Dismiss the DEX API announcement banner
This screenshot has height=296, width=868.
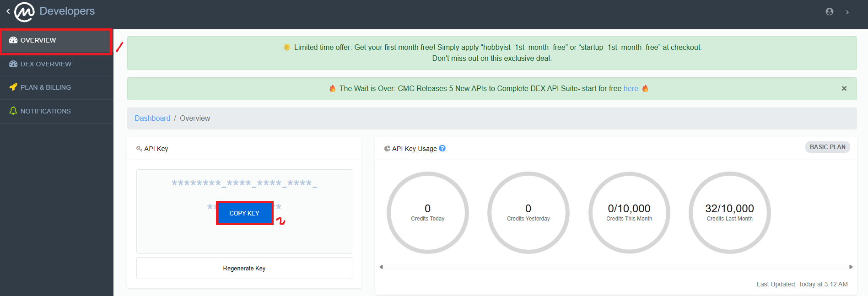(x=844, y=88)
